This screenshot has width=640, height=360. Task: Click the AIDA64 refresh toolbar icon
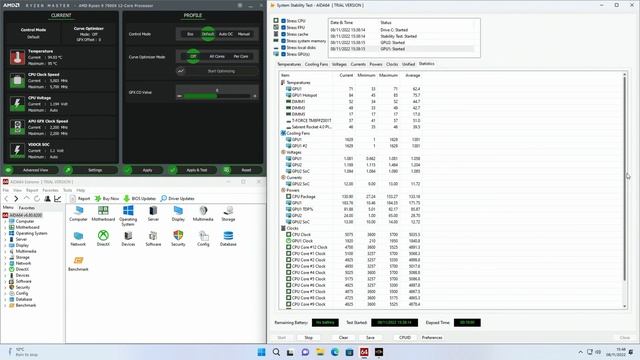[37, 198]
